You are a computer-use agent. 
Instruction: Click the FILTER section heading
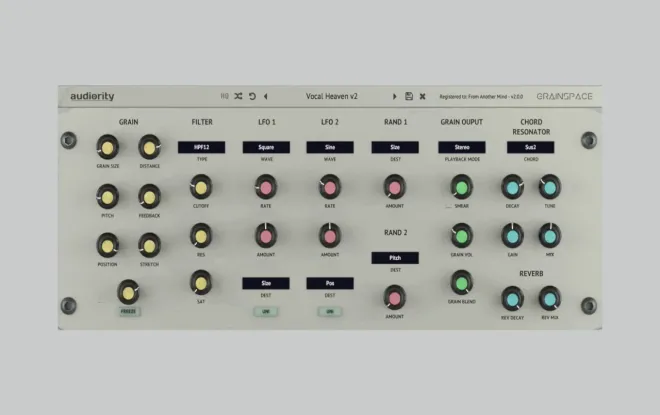tap(202, 122)
